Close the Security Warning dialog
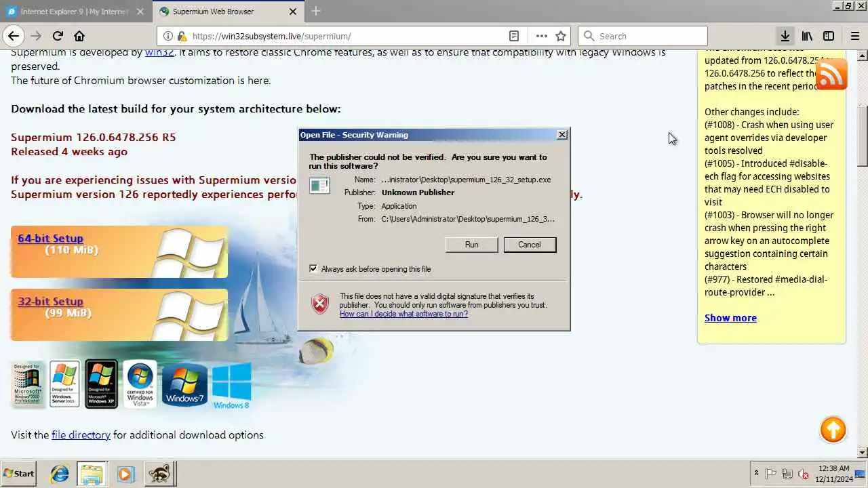Image resolution: width=868 pixels, height=488 pixels. click(562, 135)
